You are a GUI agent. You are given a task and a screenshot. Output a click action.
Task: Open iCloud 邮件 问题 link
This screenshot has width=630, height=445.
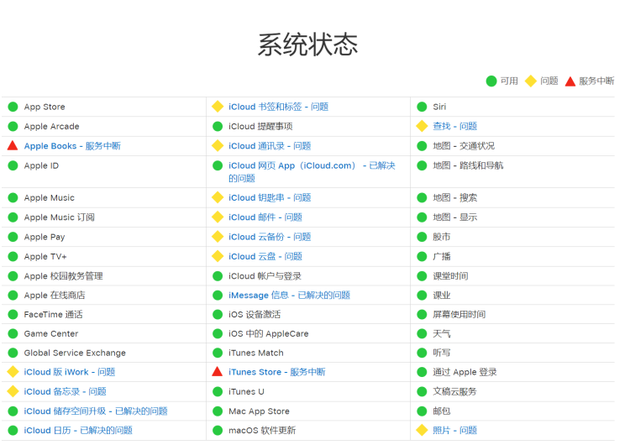coord(265,217)
